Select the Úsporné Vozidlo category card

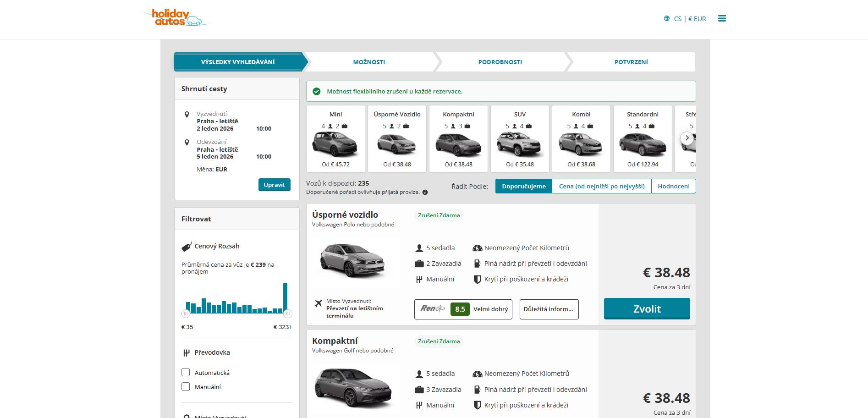(397, 139)
